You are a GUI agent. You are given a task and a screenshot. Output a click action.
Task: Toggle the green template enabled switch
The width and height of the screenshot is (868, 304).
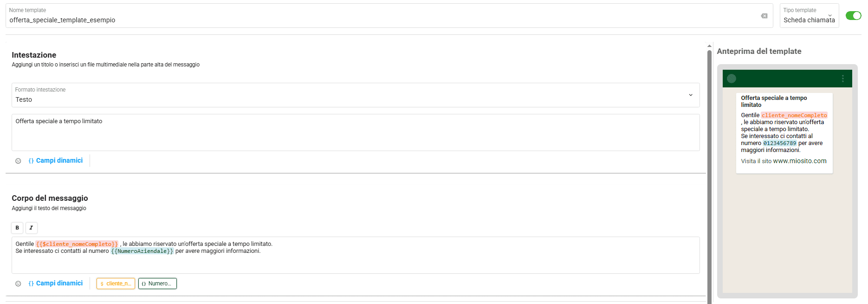(853, 16)
